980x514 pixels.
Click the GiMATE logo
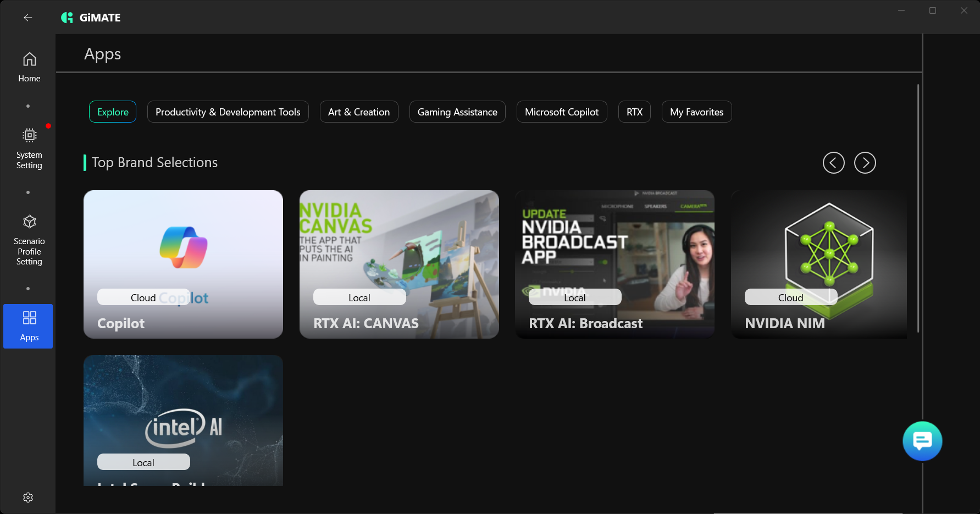tap(91, 18)
